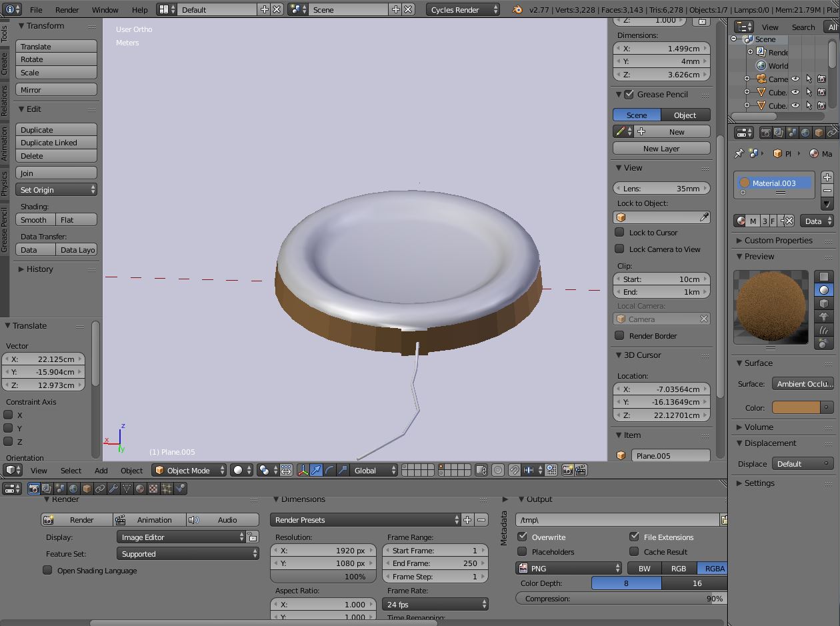The width and height of the screenshot is (840, 626).
Task: Click the OpenGL render clapperboard animation icon
Action: [581, 470]
